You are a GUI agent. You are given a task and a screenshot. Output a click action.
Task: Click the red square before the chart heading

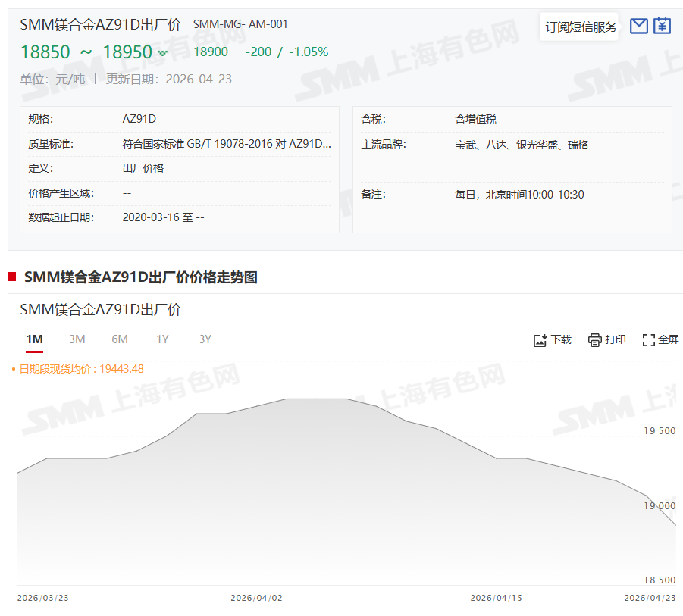point(12,277)
